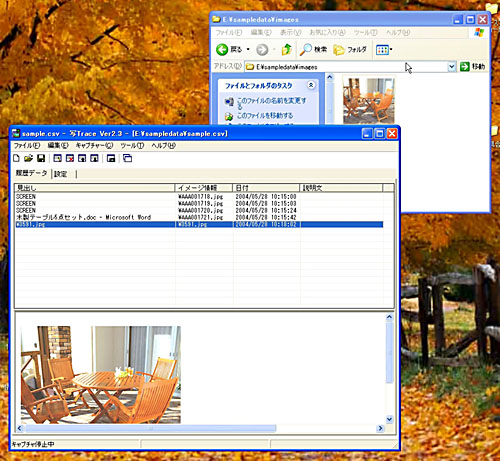Click the New file icon in 写Trace toolbar
Screen dimensions: 500x461
tap(16, 158)
